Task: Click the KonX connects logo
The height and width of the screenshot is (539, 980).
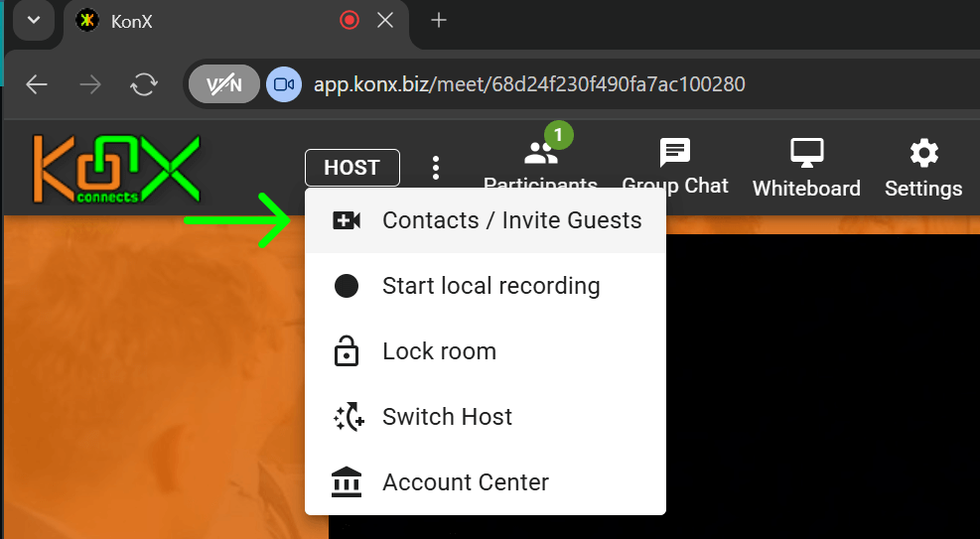Action: [116, 168]
